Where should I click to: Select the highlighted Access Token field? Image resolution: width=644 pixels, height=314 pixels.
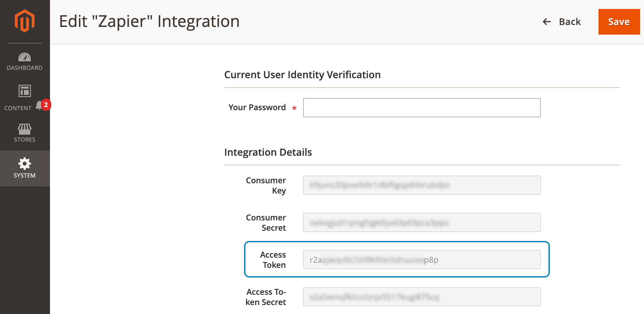(x=422, y=260)
